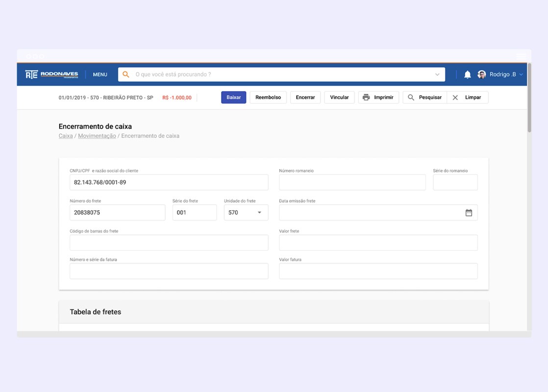Click the Rodonaves logo
Screen dimensions: 548x392
click(52, 74)
